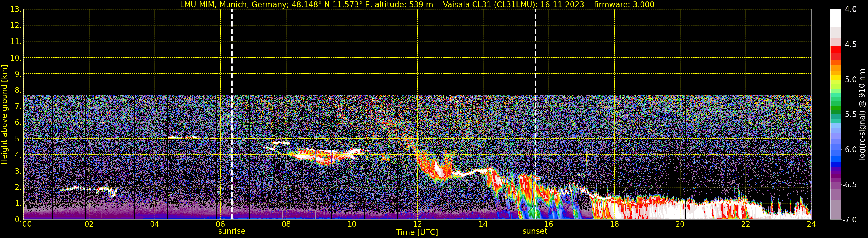
Task: Click the white top of the colorbar near -4.0
Action: (835, 18)
